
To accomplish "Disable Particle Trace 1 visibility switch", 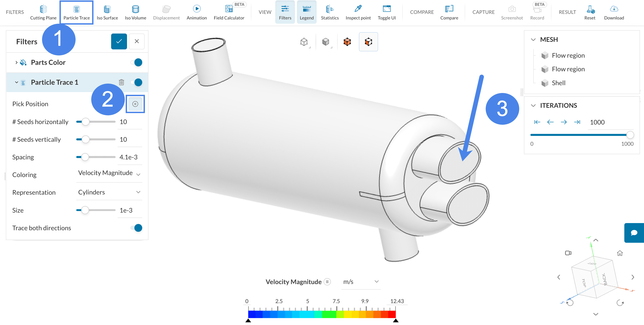I will pos(137,82).
